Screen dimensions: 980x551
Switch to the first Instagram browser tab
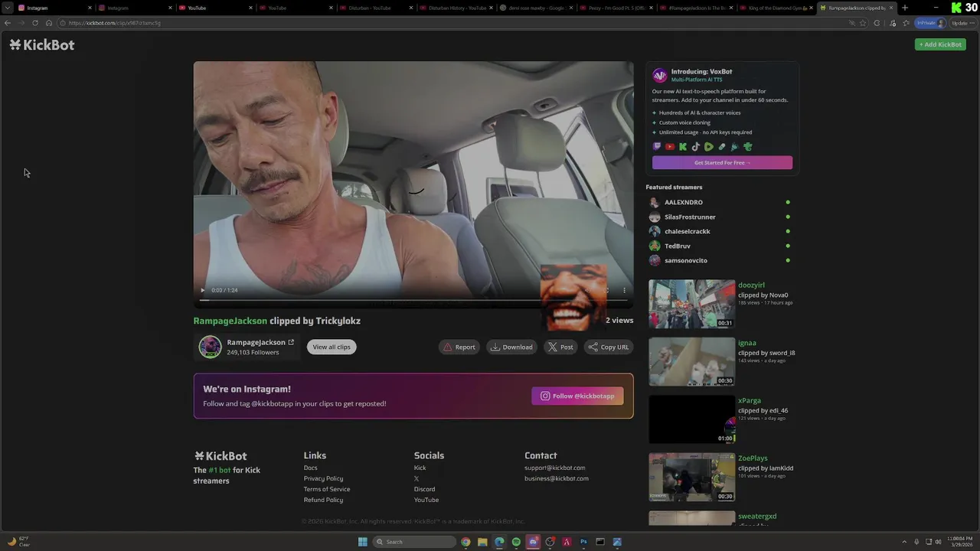pyautogui.click(x=54, y=8)
